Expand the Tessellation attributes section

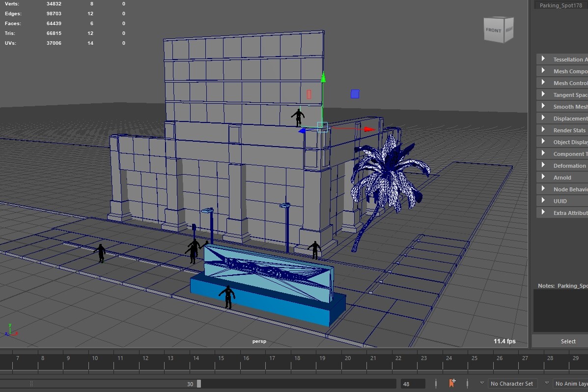tap(543, 59)
